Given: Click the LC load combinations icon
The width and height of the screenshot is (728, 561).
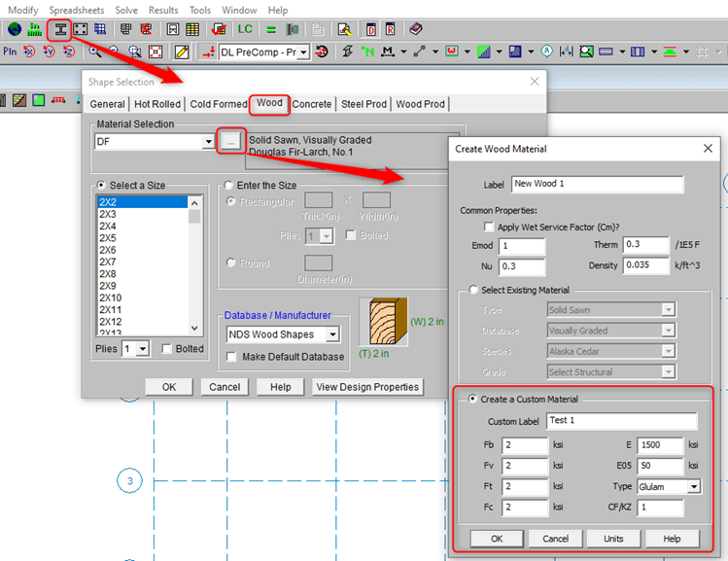Looking at the screenshot, I should (x=244, y=29).
